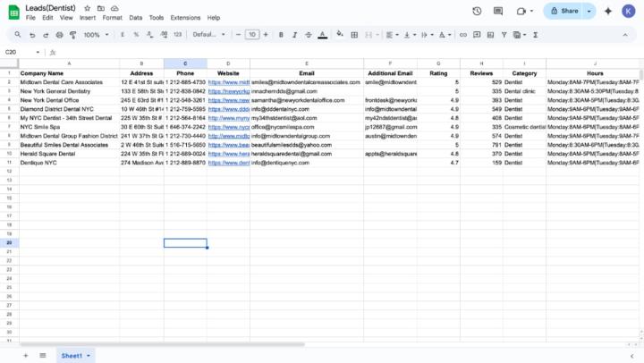Open version history clock icon
This screenshot has height=363, width=644.
coord(477,11)
